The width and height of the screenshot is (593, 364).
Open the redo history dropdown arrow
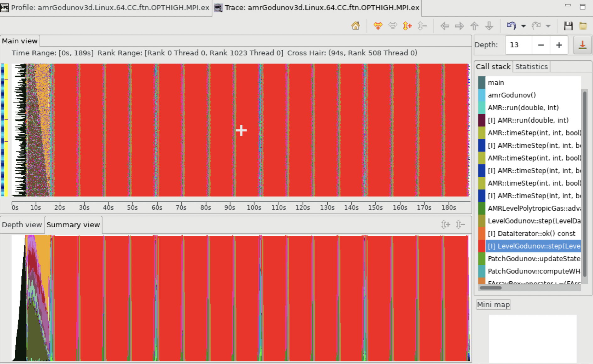pos(549,26)
